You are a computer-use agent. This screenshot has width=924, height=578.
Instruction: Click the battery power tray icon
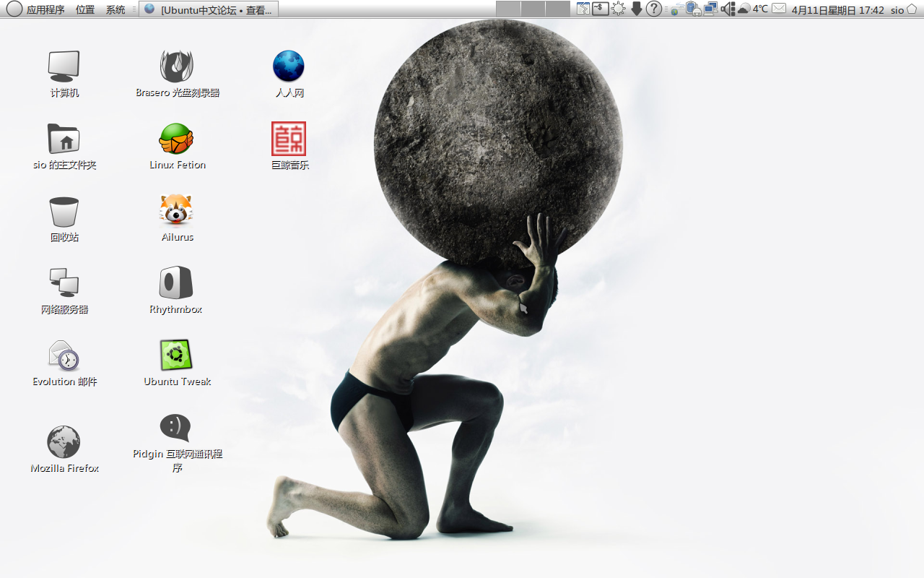(x=693, y=9)
